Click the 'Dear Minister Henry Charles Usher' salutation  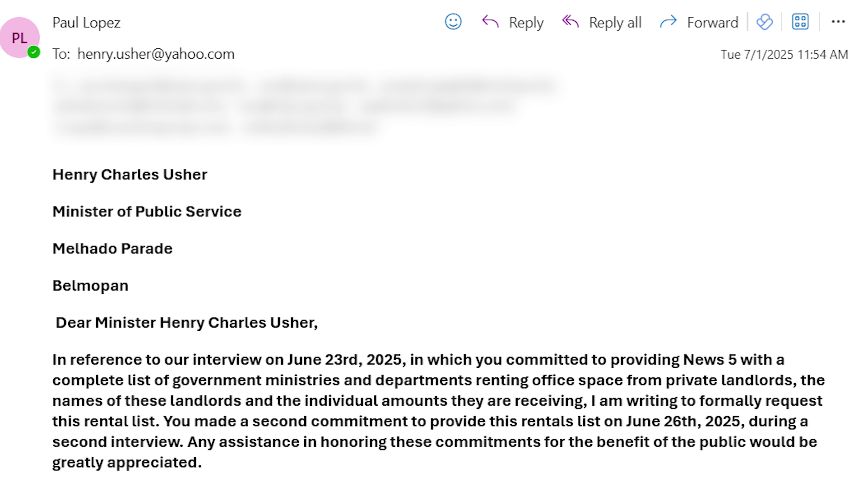pos(187,323)
